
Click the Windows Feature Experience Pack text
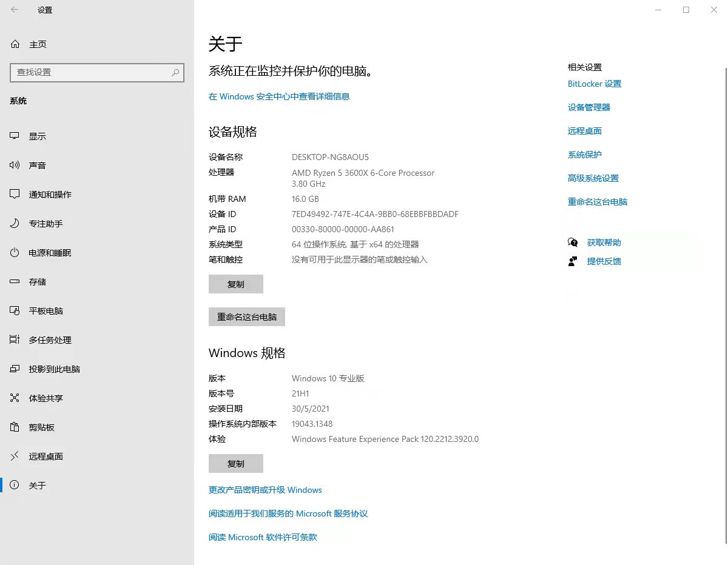(385, 439)
